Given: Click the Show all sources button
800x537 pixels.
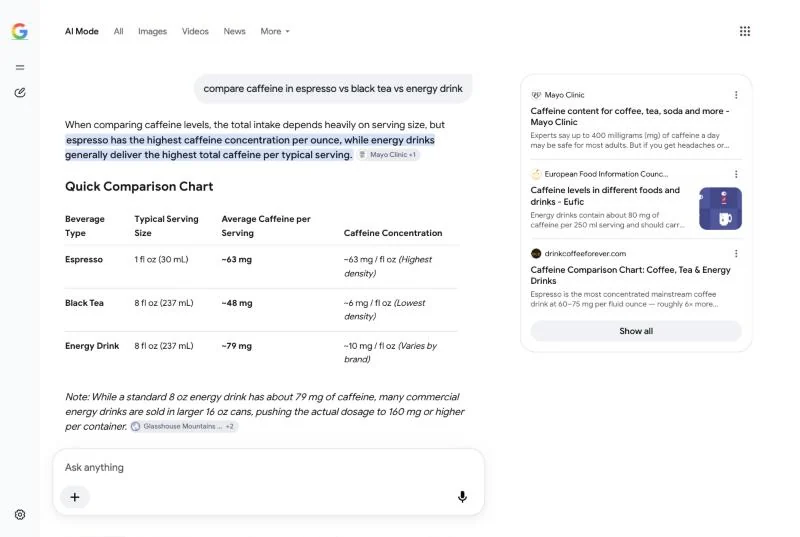Looking at the screenshot, I should click(x=636, y=331).
